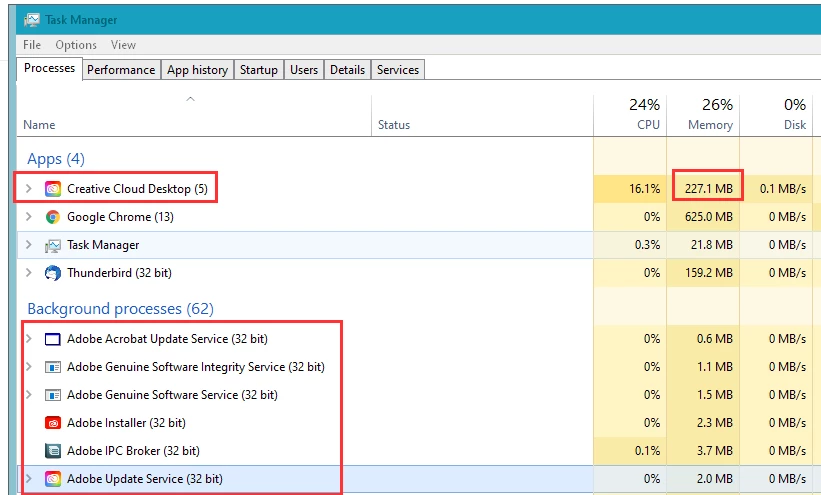Click the Adobe IPC Broker icon

pos(53,450)
